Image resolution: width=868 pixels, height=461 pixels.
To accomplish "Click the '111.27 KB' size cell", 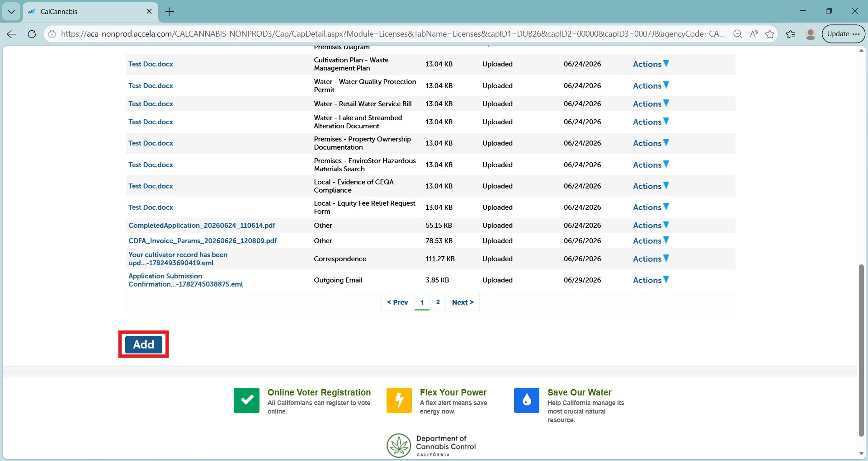I will click(x=440, y=259).
